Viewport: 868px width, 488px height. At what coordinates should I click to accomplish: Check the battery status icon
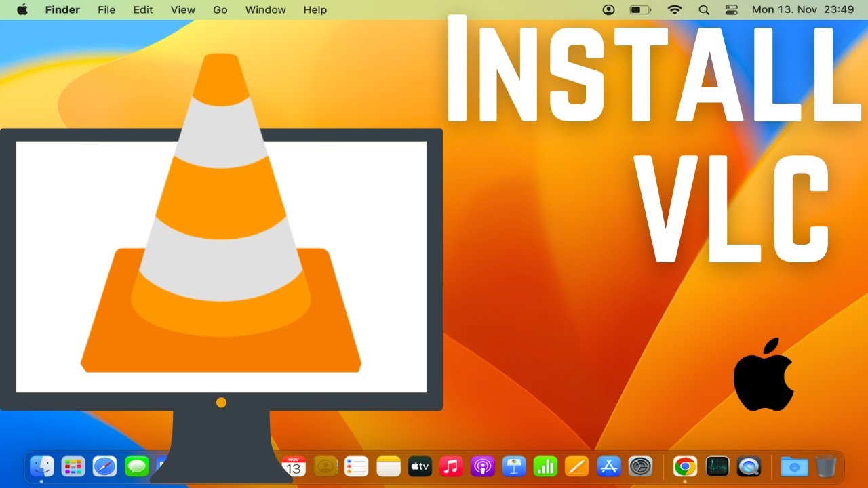pos(640,9)
